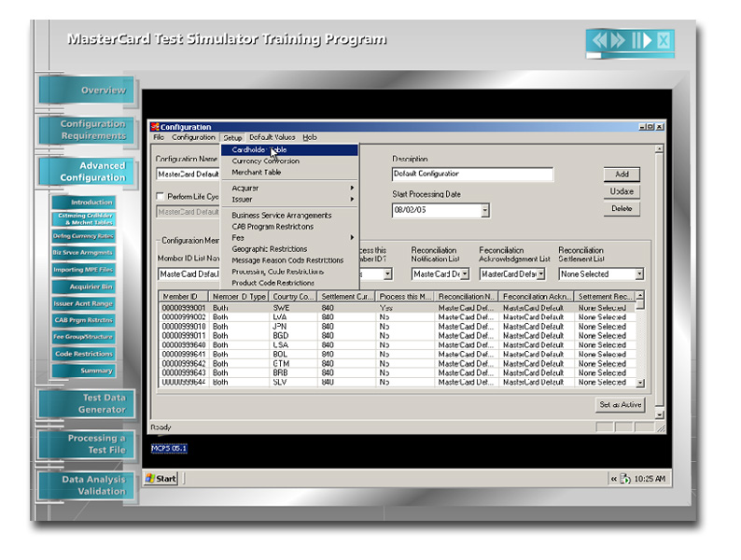Go to Issuer Acnt Range lesson

pos(84,303)
